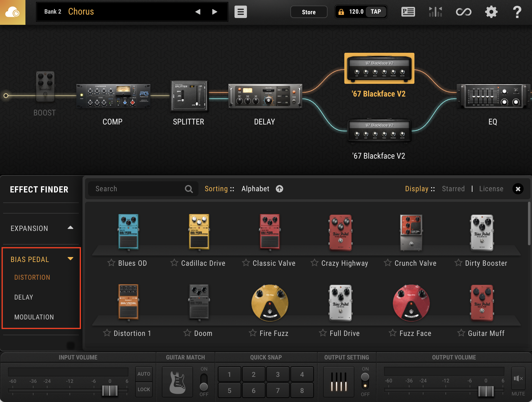Reverse sort order arrow icon

click(279, 189)
